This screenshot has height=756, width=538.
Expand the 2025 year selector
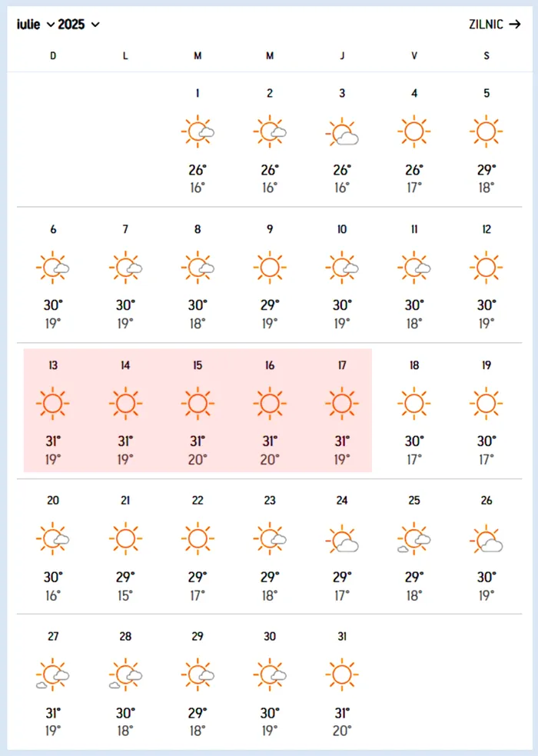coord(78,25)
